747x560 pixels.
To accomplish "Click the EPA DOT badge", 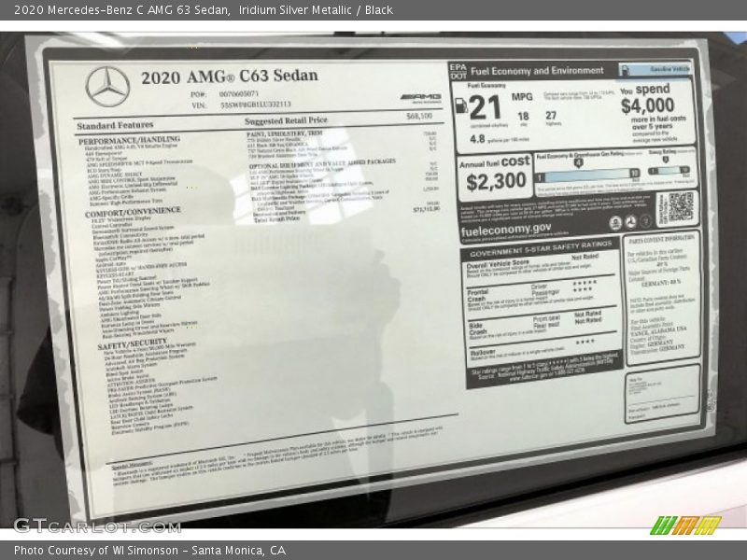I will point(458,72).
